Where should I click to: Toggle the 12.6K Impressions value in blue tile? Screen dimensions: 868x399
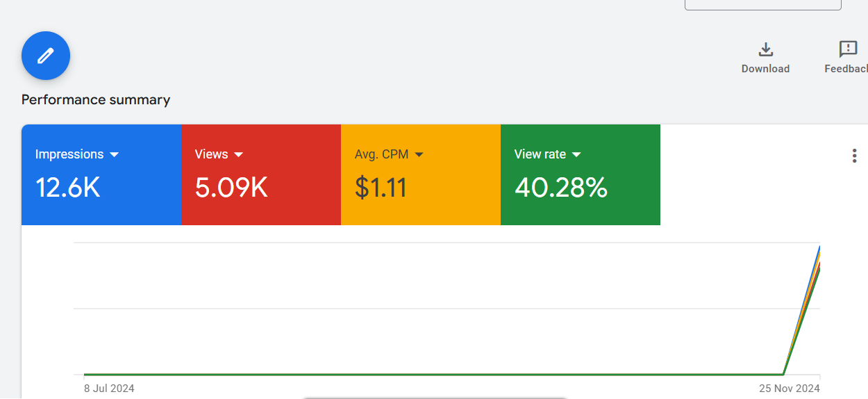pyautogui.click(x=68, y=188)
